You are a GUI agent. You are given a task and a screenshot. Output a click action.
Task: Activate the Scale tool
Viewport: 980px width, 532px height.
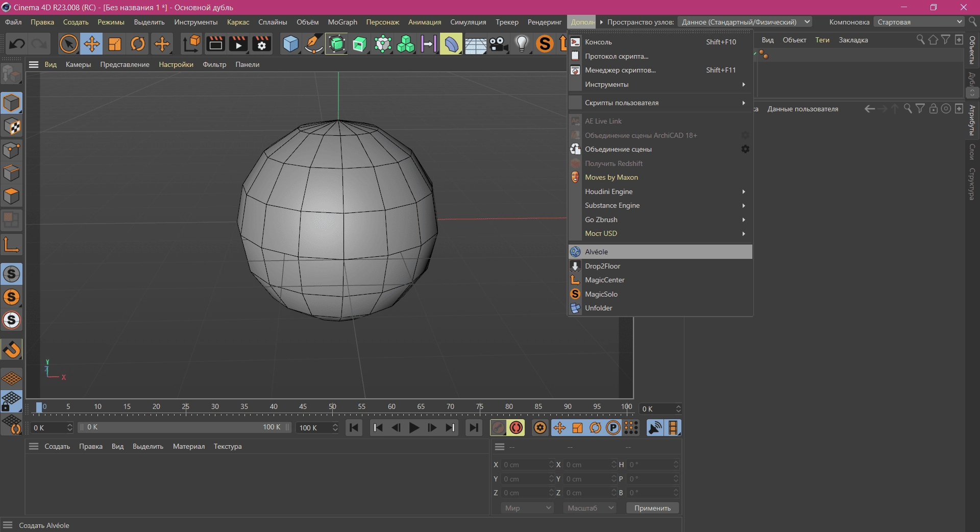click(115, 44)
